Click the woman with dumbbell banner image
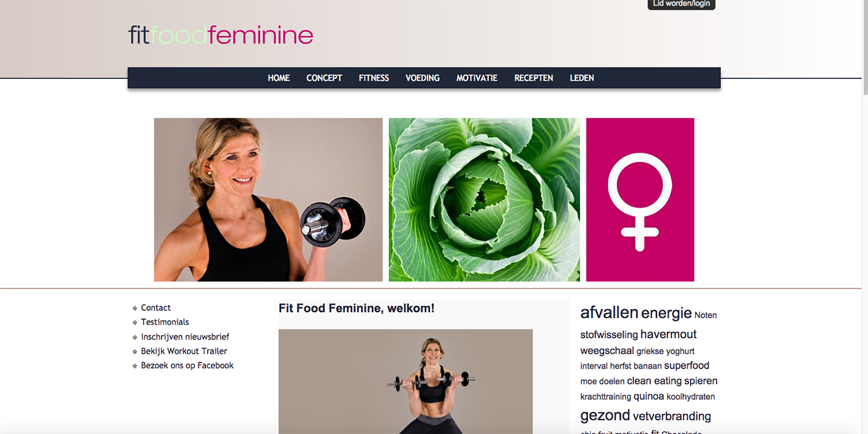Viewport: 868px width, 434px height. pyautogui.click(x=268, y=200)
